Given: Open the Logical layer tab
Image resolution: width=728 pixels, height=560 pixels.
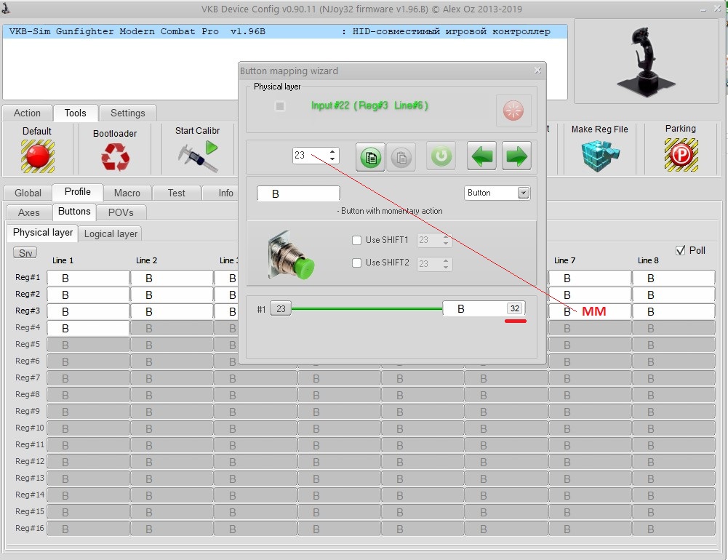Looking at the screenshot, I should pos(111,233).
